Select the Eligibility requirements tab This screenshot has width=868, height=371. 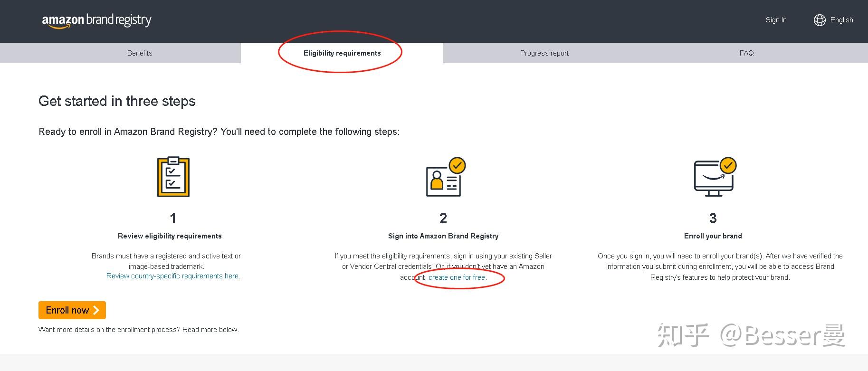click(x=342, y=53)
